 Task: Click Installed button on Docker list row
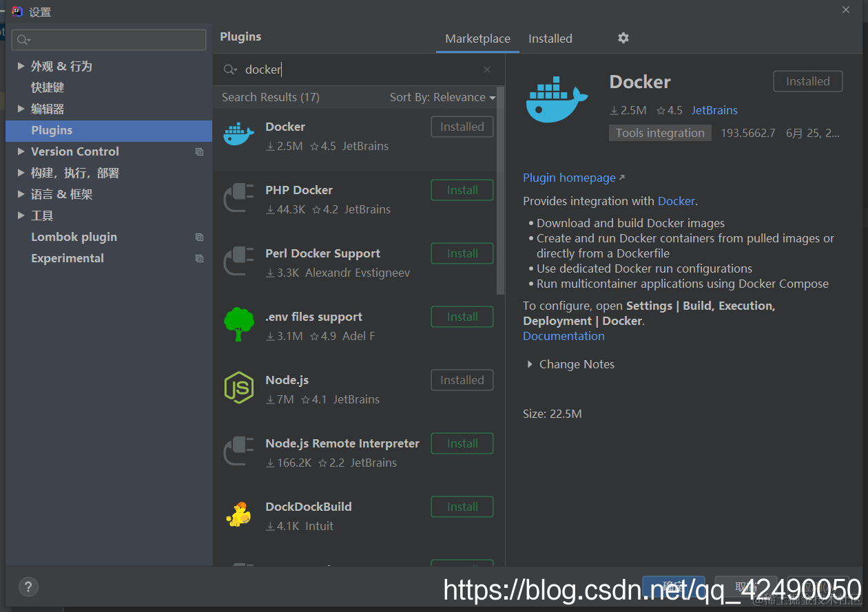tap(462, 127)
